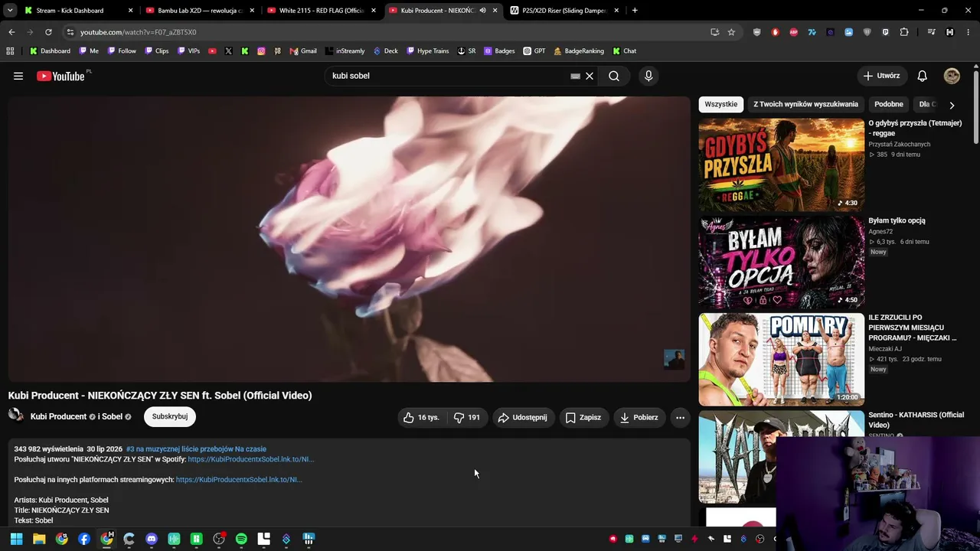Switch to Bambu Lab X2D tab
The height and width of the screenshot is (551, 980).
click(x=199, y=11)
